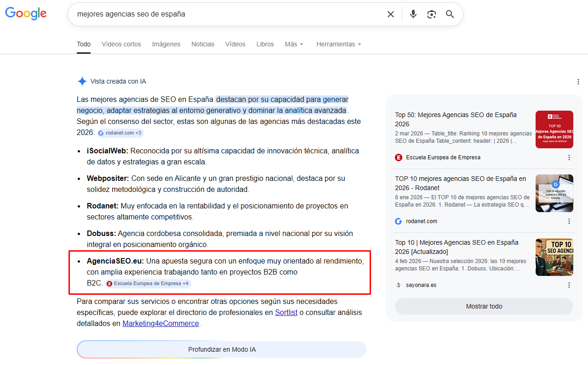
Task: Open Top 10 Mejores Agencias [Actualizado] result
Action: [x=457, y=247]
